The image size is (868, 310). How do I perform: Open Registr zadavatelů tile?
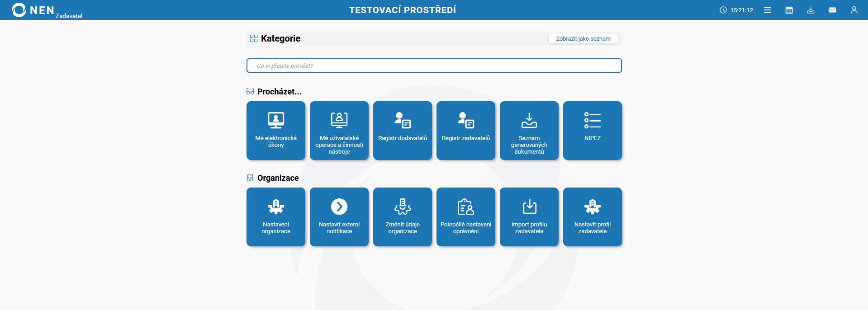466,131
